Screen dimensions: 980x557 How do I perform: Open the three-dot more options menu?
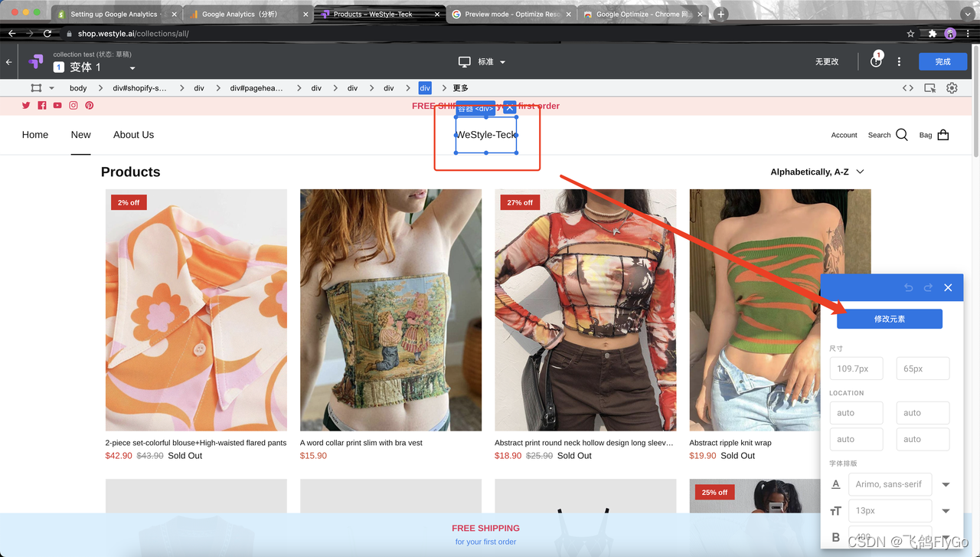[x=899, y=62]
